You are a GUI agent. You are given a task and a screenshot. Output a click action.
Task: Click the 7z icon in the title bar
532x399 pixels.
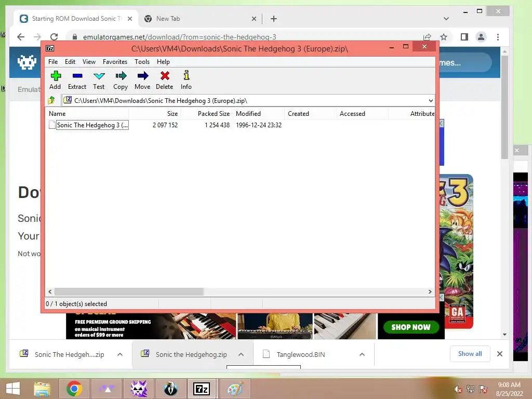point(50,48)
